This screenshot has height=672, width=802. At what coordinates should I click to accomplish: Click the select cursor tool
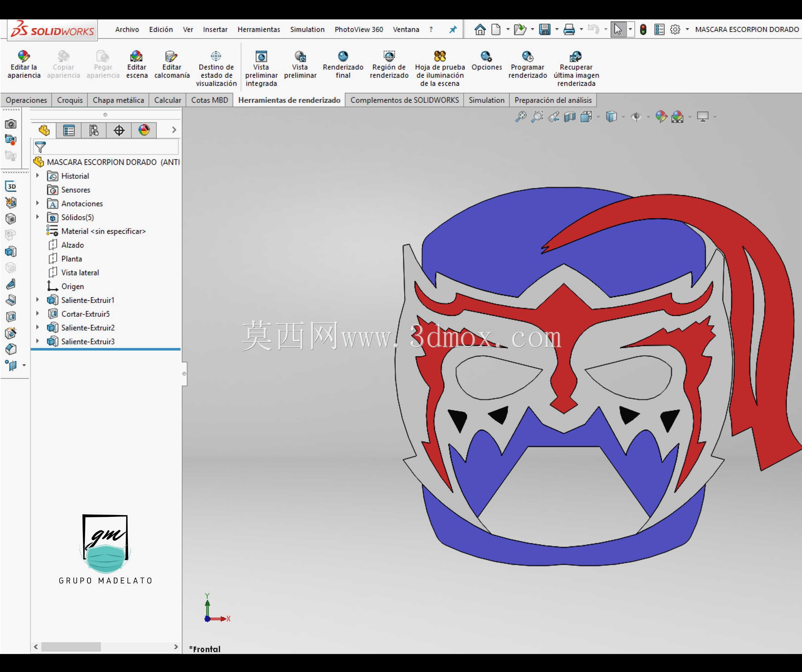point(618,30)
